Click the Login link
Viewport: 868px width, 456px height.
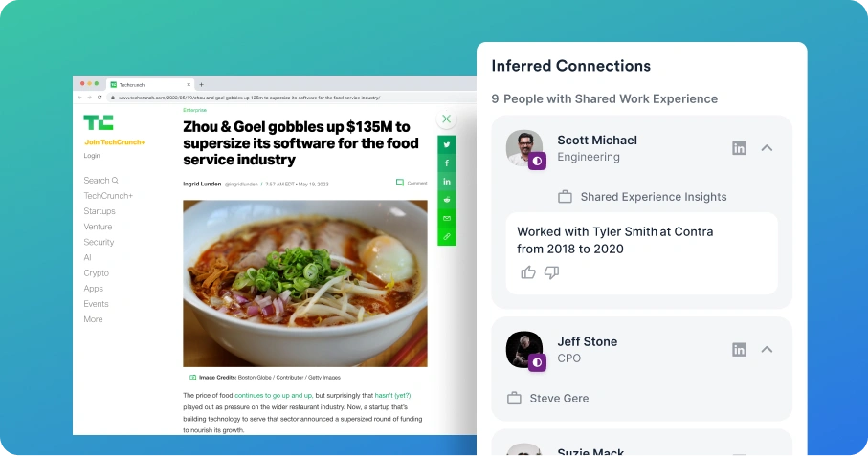(x=92, y=155)
